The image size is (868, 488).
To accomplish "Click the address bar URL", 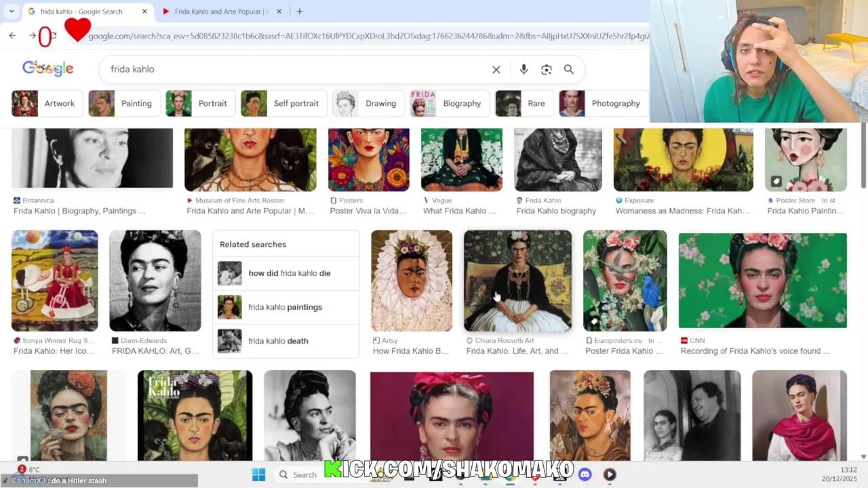I will coord(368,36).
